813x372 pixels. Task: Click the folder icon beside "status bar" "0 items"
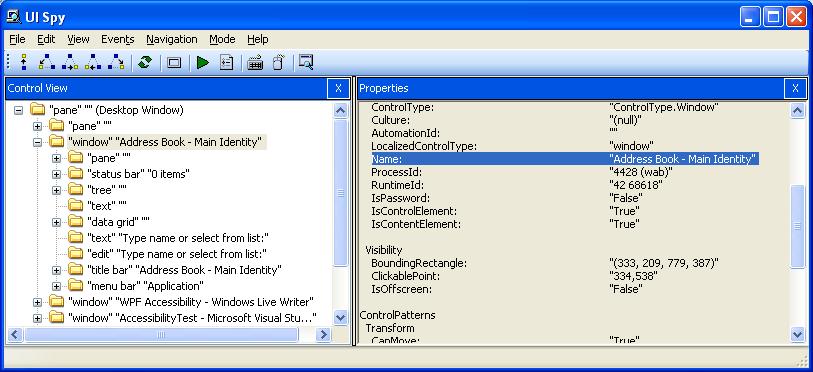pyautogui.click(x=76, y=174)
